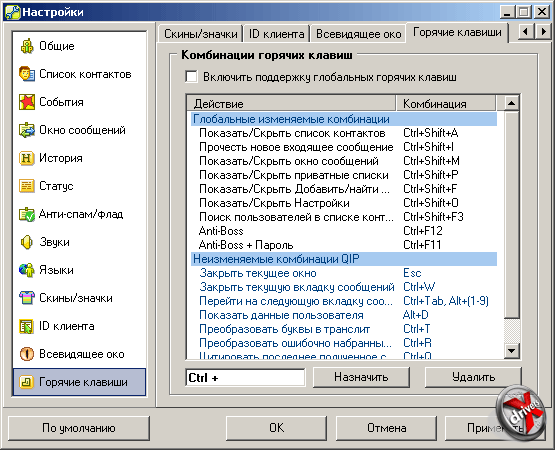Select the Показать/Скрыть Добавить/найти row
This screenshot has width=555, height=450.
coord(344,189)
